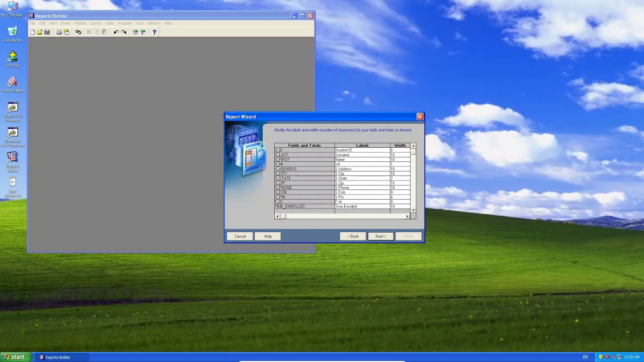This screenshot has height=362, width=644.
Task: Click Next in the Report Wizard
Action: click(x=381, y=236)
